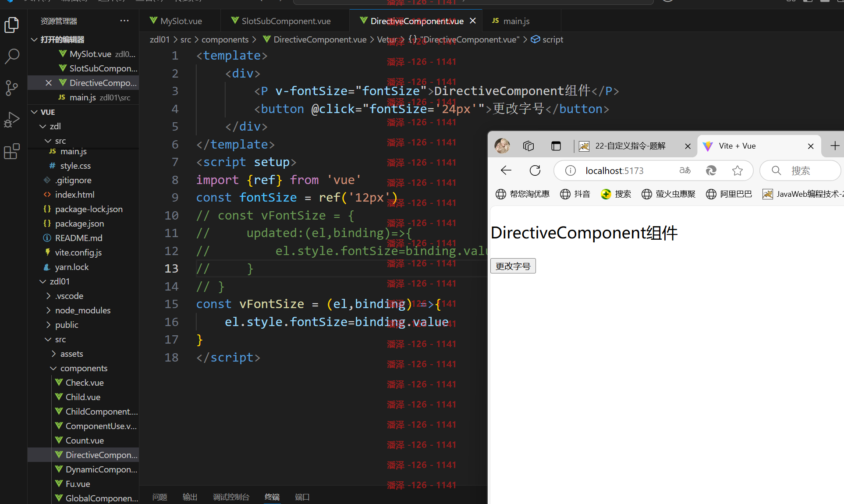Viewport: 844px width, 504px height.
Task: Open the browser tab actions menu icon
Action: (556, 146)
